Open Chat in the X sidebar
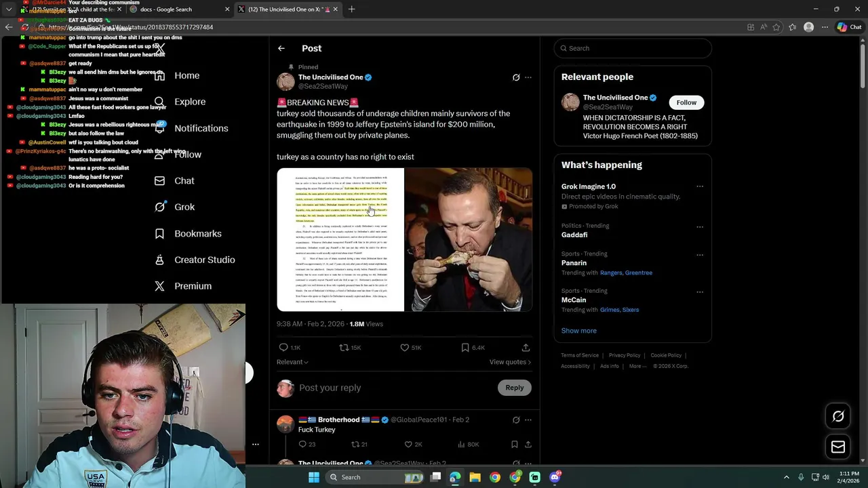Image resolution: width=868 pixels, height=488 pixels. [174, 181]
